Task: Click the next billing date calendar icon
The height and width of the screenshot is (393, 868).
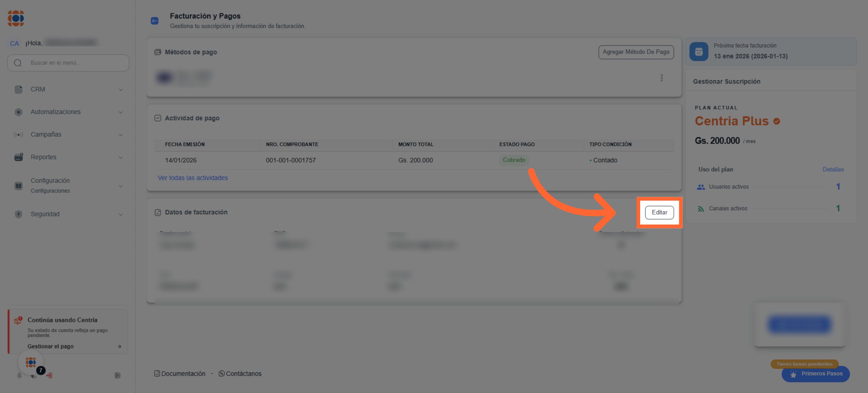Action: (699, 52)
